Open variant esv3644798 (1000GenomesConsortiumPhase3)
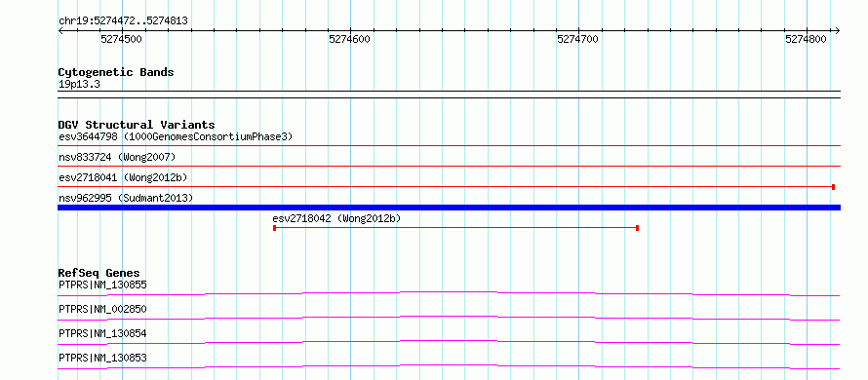 point(176,136)
